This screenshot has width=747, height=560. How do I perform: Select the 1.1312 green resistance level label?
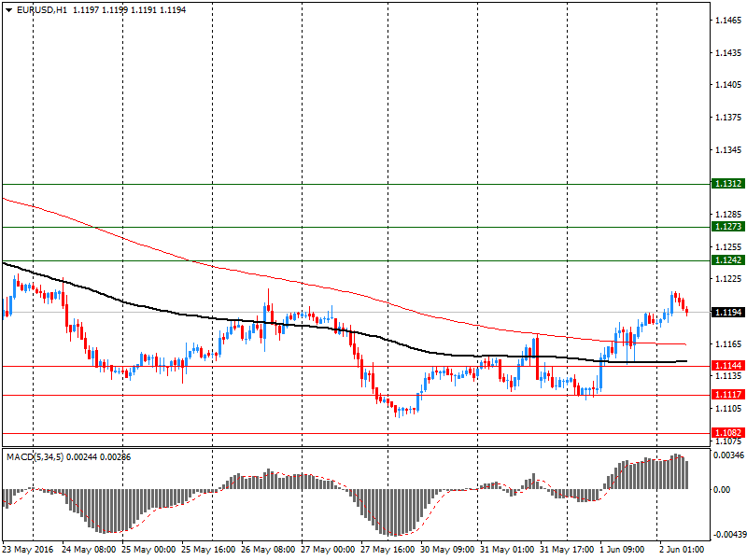point(728,184)
